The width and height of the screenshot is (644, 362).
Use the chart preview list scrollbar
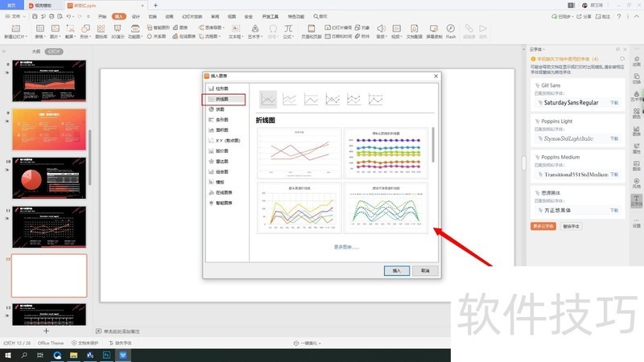pos(432,145)
